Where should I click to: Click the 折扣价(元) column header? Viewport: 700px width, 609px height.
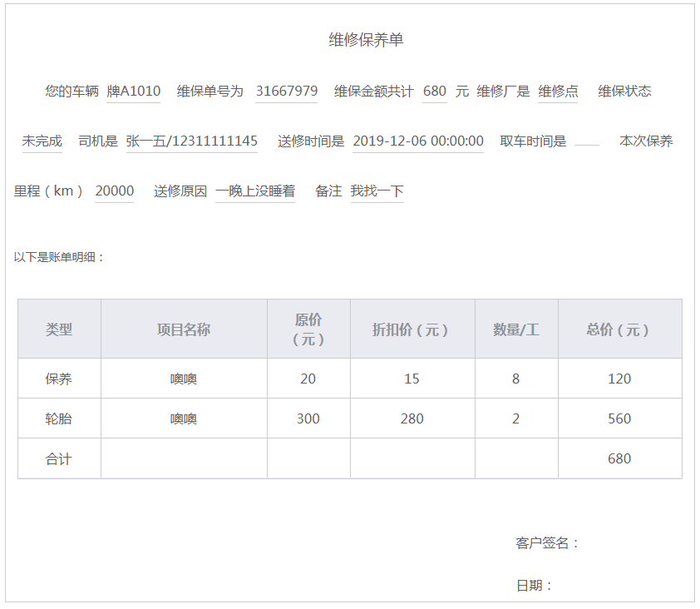(x=412, y=329)
